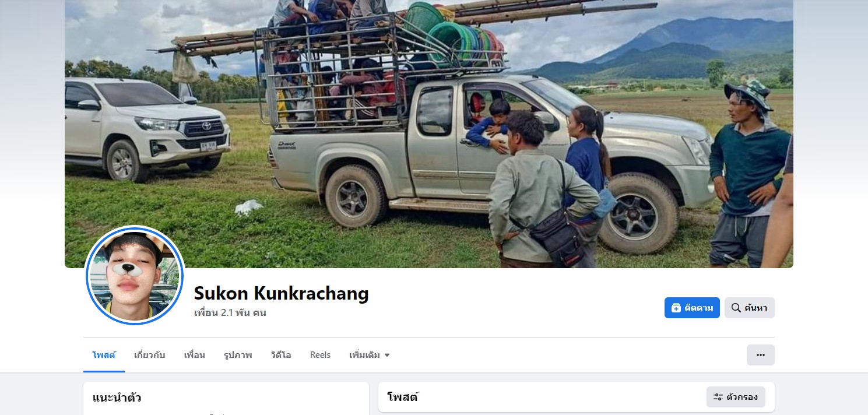
Task: Open the three-dots profile options menu
Action: coord(760,355)
